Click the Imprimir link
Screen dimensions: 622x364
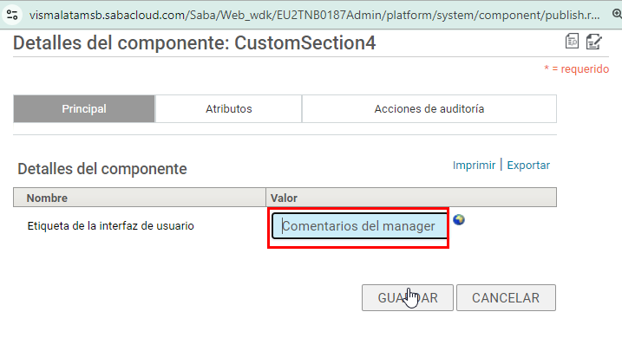(473, 165)
